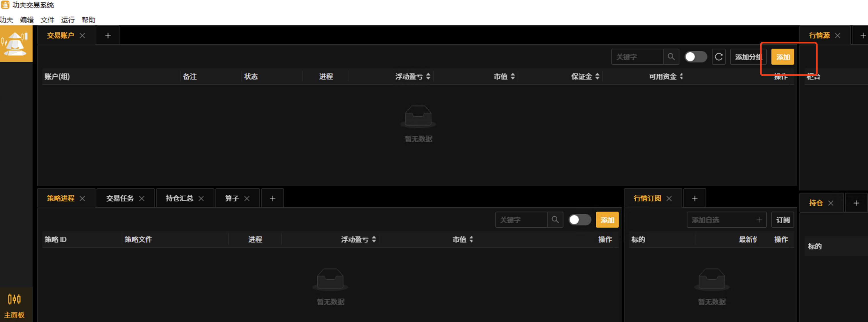The height and width of the screenshot is (322, 868).
Task: Select the 持仓 tab
Action: pyautogui.click(x=816, y=203)
